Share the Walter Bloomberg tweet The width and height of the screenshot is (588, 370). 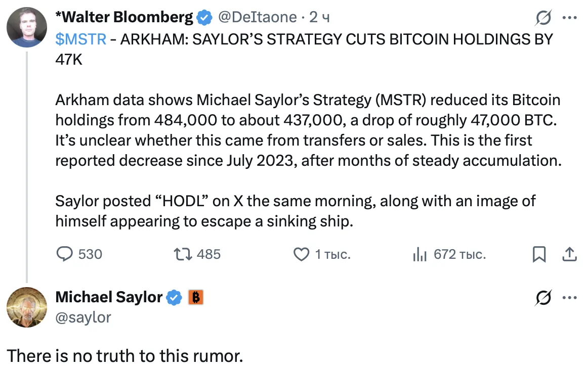(x=570, y=254)
